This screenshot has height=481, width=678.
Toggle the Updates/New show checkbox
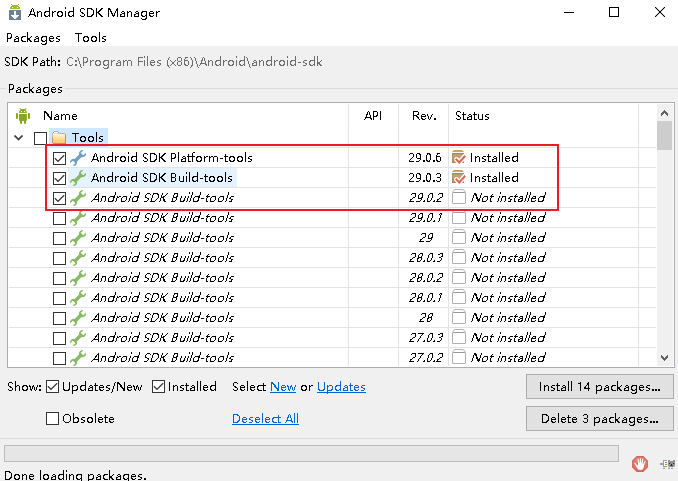[52, 387]
